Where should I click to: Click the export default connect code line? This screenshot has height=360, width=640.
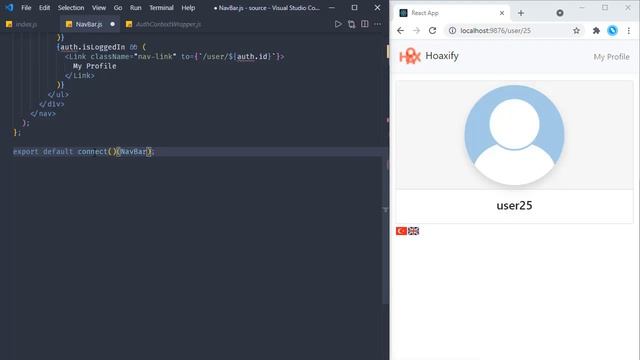tap(84, 151)
